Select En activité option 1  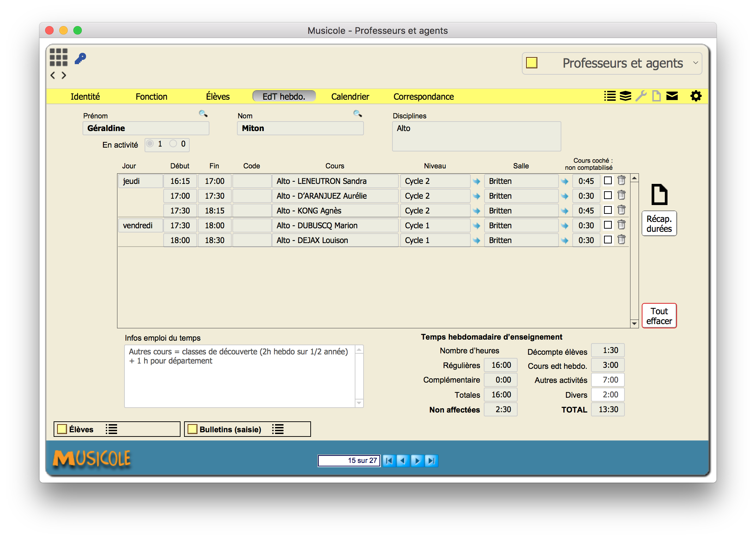pos(150,144)
